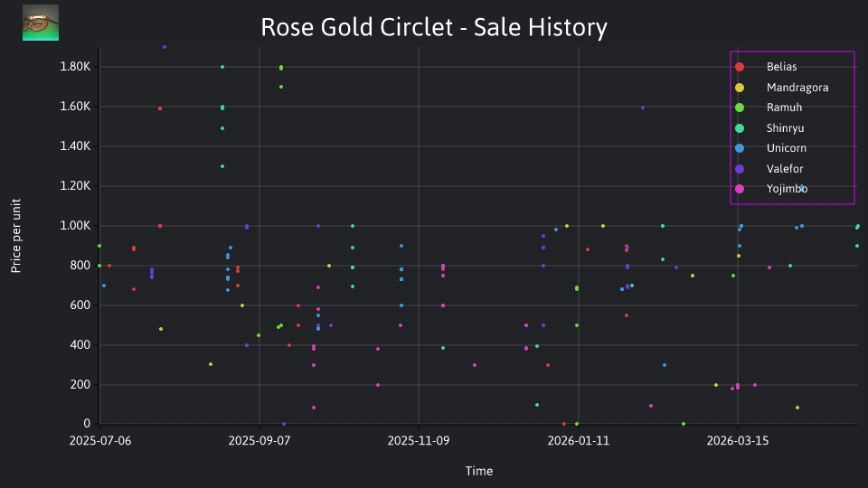Click the 2025-11-09 x-axis label
868x488 pixels.
(419, 441)
